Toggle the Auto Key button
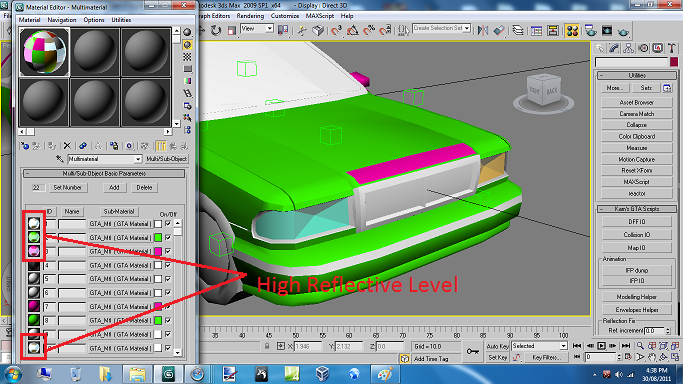Viewport: 683px width, 384px height. pos(497,347)
